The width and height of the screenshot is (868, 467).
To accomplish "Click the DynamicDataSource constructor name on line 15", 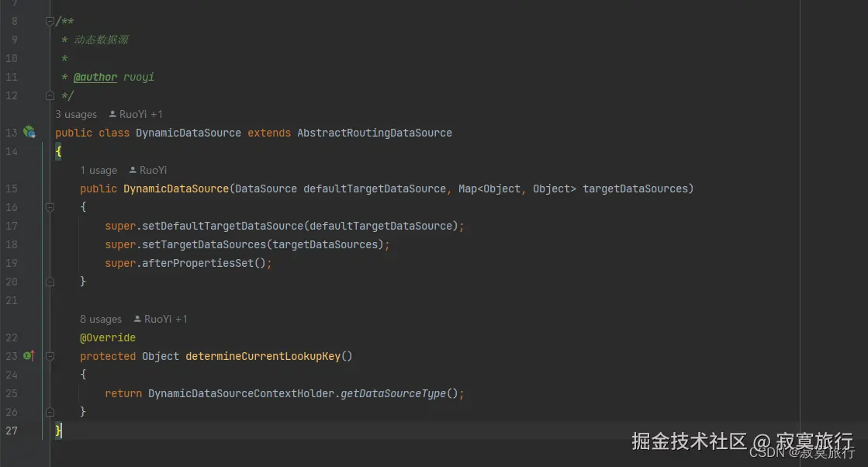I will coord(176,189).
